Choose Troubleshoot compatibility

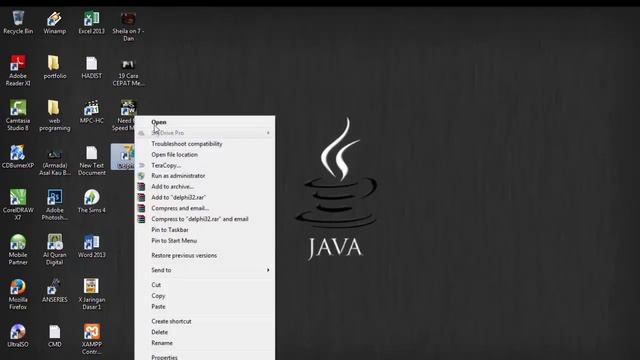click(x=205, y=144)
